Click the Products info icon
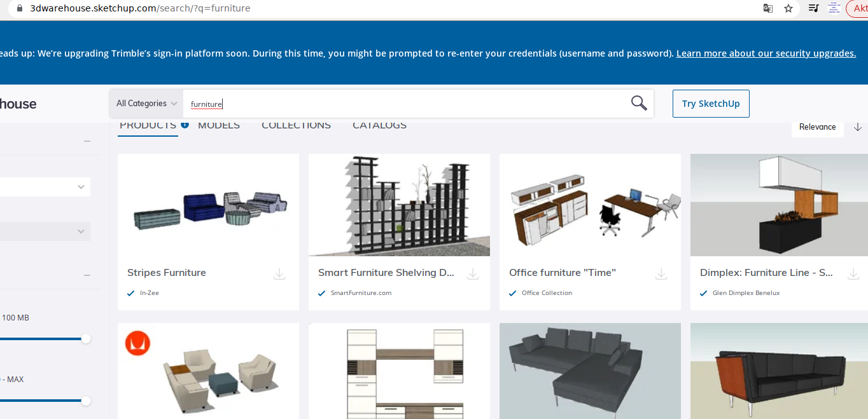The width and height of the screenshot is (868, 419). tap(185, 125)
